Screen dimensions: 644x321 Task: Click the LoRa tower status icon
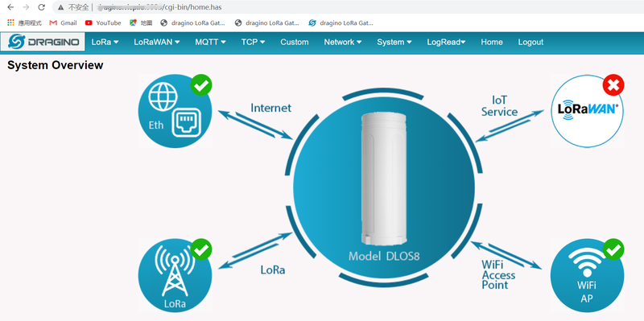coord(175,275)
